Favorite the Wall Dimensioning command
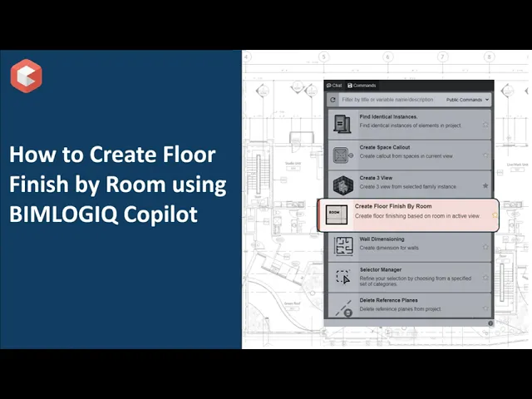 click(485, 247)
